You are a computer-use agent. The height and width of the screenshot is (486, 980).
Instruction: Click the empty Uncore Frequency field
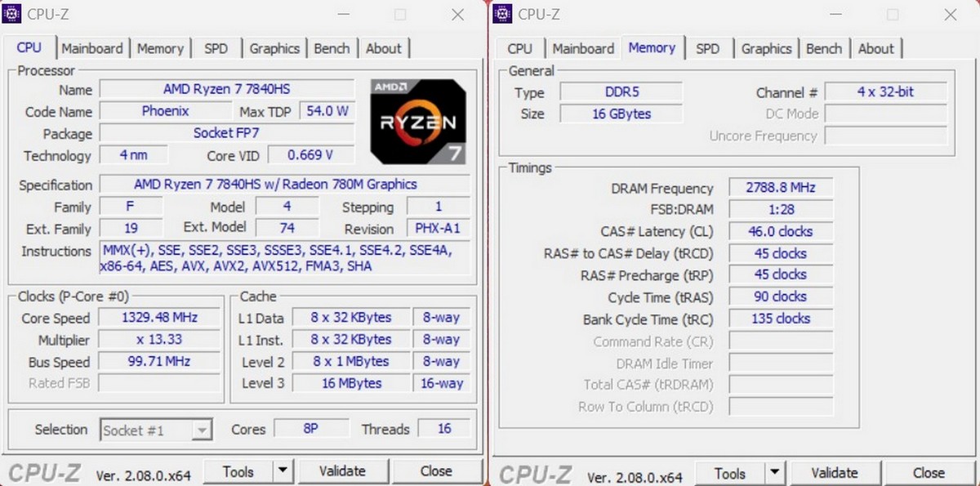click(x=886, y=136)
